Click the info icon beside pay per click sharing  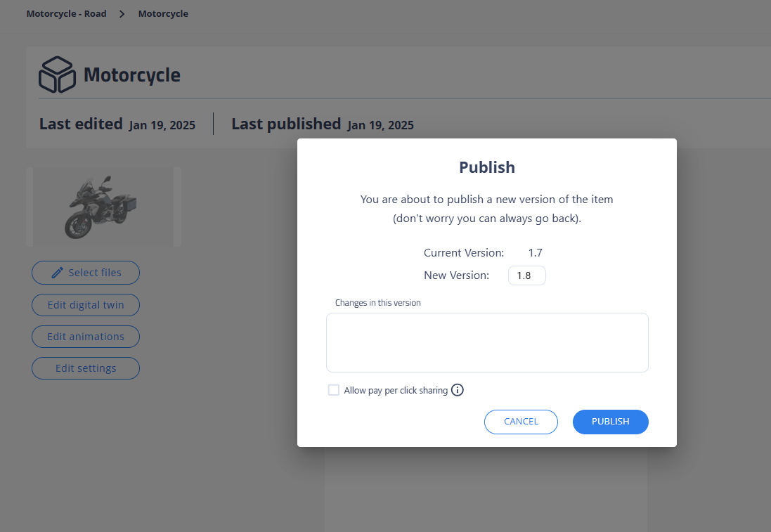458,390
